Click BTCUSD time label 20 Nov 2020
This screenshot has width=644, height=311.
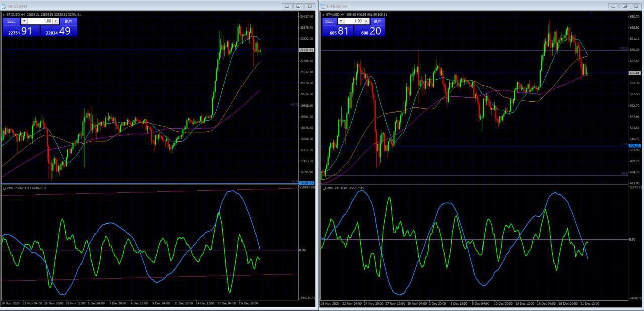pyautogui.click(x=10, y=303)
